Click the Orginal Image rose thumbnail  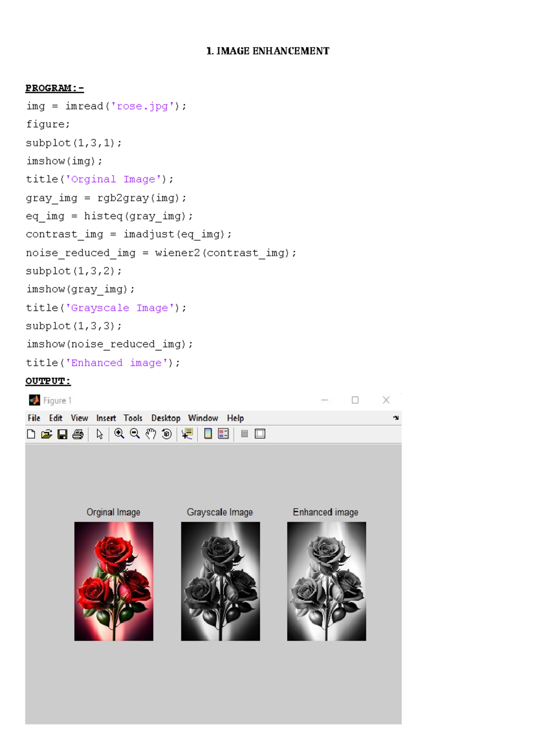click(114, 581)
